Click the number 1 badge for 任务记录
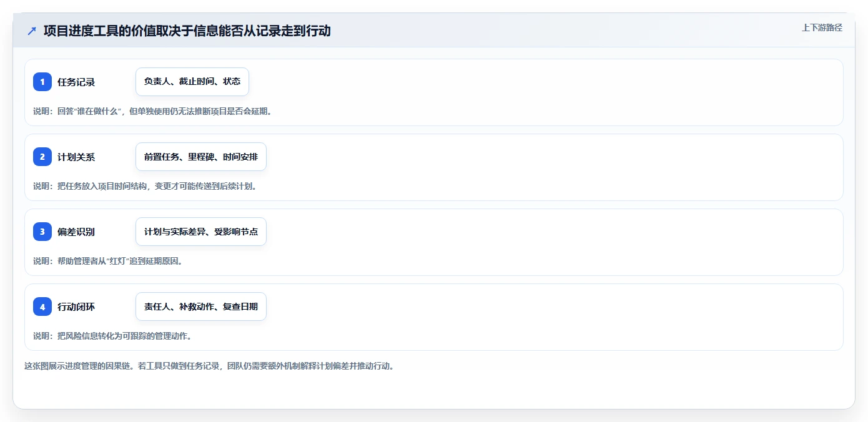This screenshot has height=422, width=868. click(42, 82)
